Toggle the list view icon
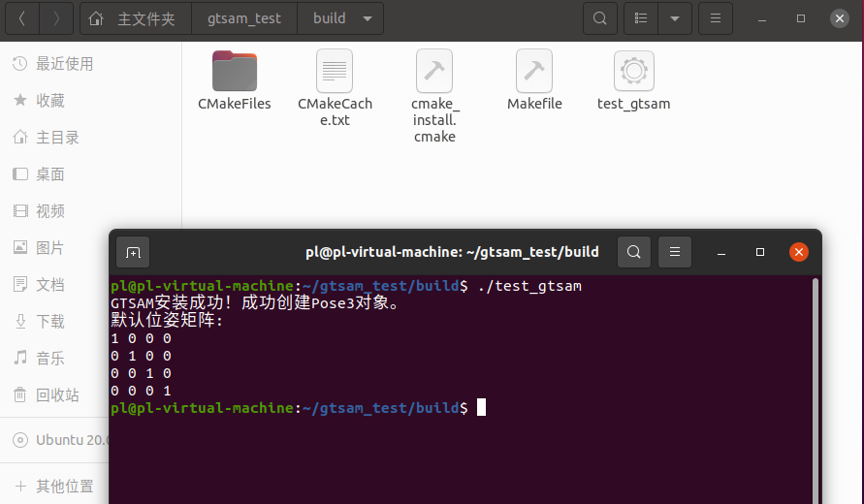864x504 pixels. 640,18
